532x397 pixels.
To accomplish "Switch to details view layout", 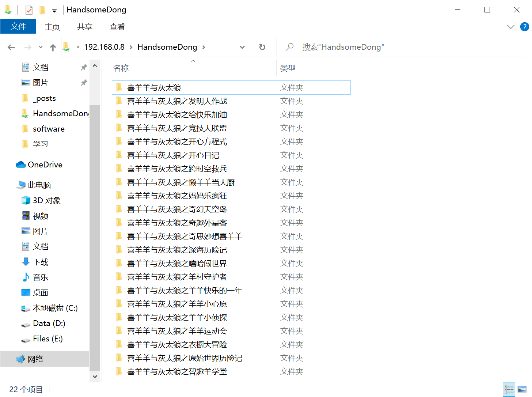I will click(509, 389).
